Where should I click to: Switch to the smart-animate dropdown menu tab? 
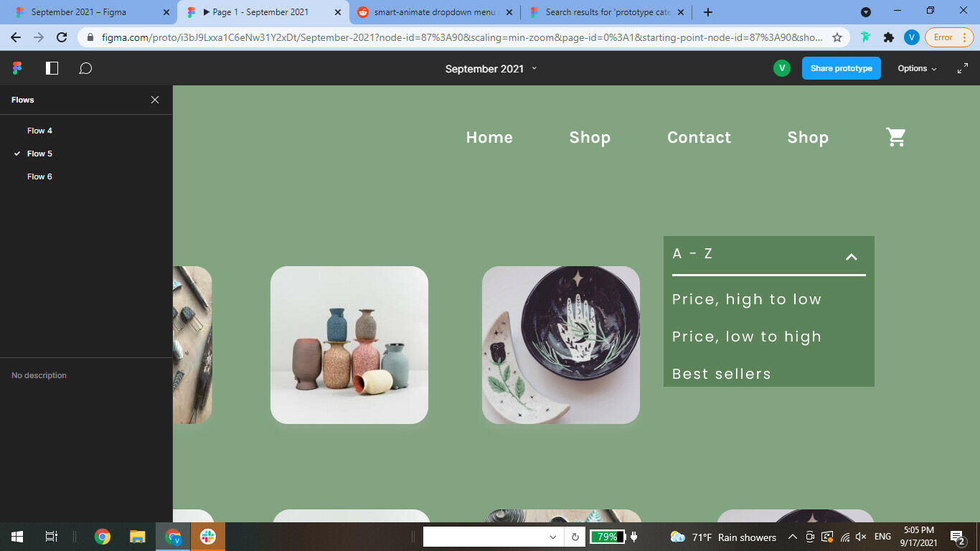pos(435,12)
